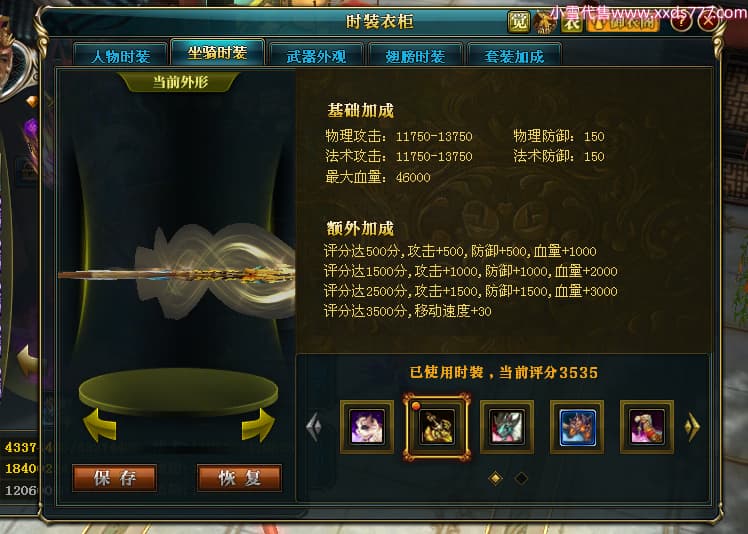Switch to the 武器外观 tab
The image size is (748, 534).
coord(316,55)
